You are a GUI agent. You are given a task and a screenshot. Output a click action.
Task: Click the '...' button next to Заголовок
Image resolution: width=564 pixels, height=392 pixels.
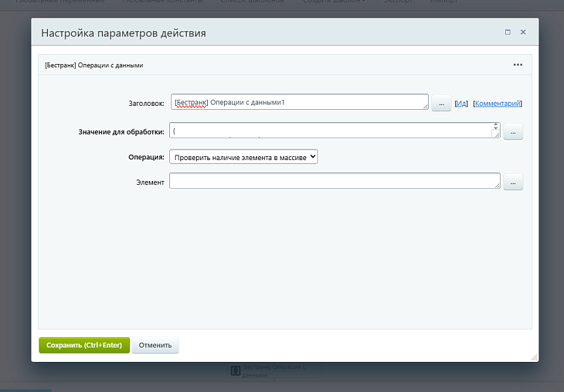point(441,103)
